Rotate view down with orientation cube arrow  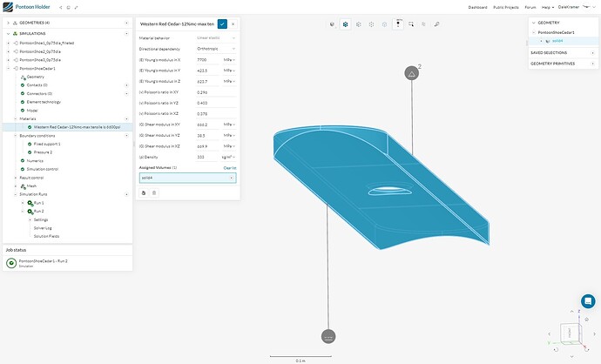pyautogui.click(x=571, y=356)
